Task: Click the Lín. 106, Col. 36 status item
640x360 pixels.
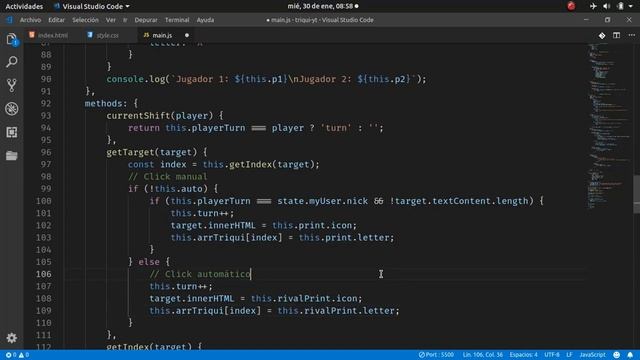Action: 482,355
